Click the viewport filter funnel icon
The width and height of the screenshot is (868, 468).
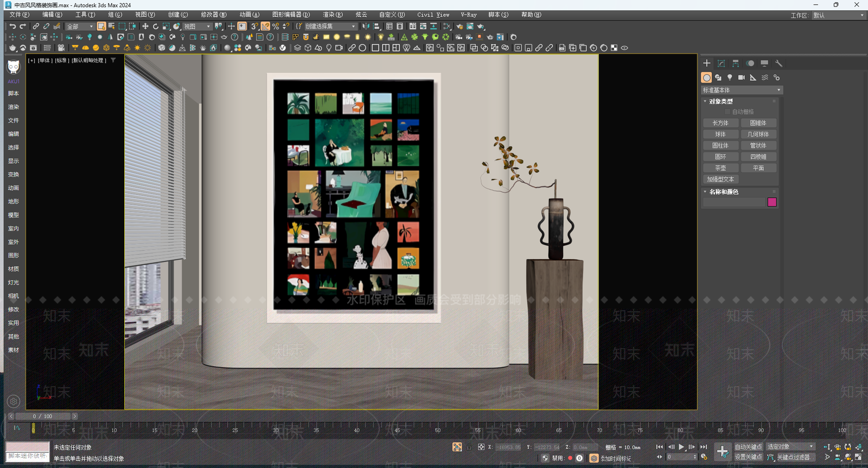tap(113, 60)
